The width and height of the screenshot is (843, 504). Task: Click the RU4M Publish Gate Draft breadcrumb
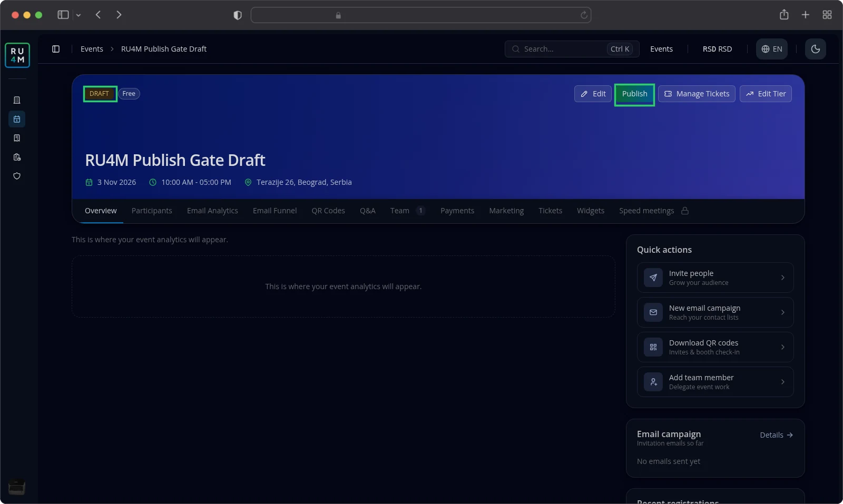point(164,49)
